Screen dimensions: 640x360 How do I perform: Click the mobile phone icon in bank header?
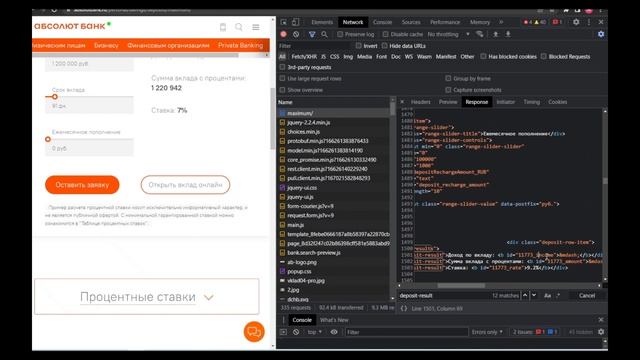[222, 27]
